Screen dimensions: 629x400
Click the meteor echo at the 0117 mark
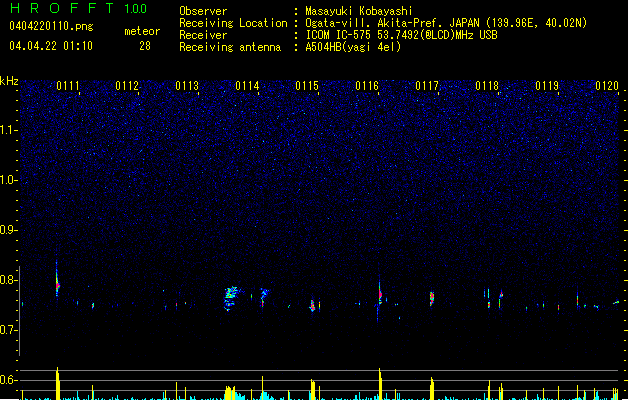432,298
